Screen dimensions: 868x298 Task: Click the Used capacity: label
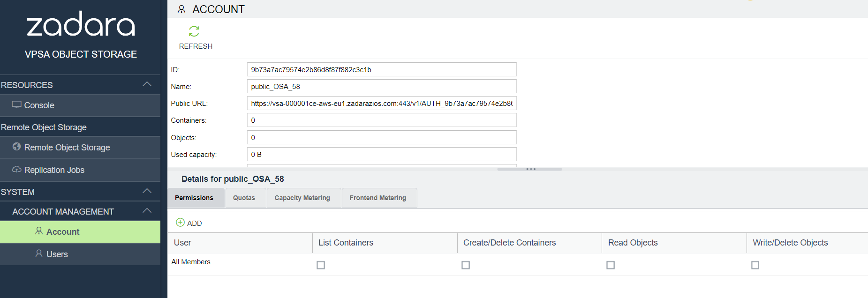pos(194,155)
